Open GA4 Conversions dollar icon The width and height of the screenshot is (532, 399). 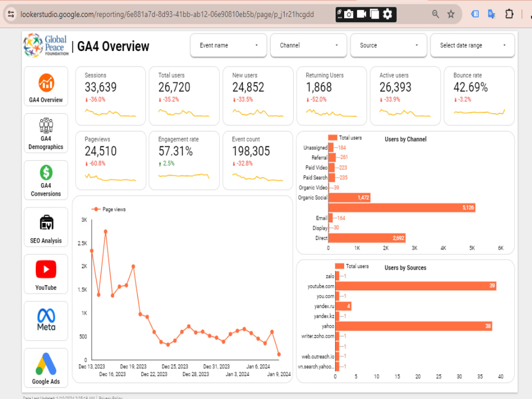(46, 172)
